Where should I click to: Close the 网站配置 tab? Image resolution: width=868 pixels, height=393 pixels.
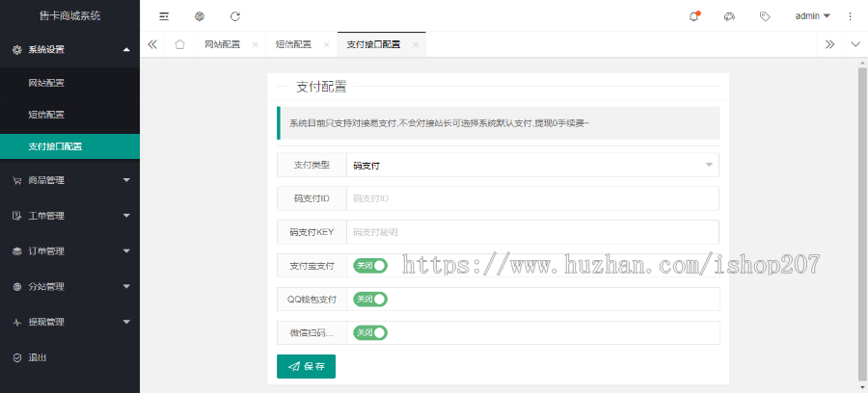[x=256, y=44]
